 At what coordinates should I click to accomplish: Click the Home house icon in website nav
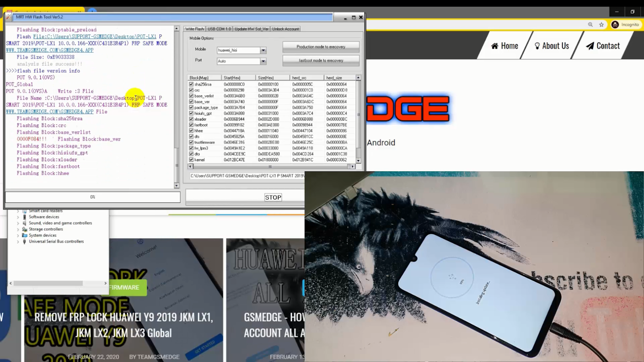tap(495, 46)
